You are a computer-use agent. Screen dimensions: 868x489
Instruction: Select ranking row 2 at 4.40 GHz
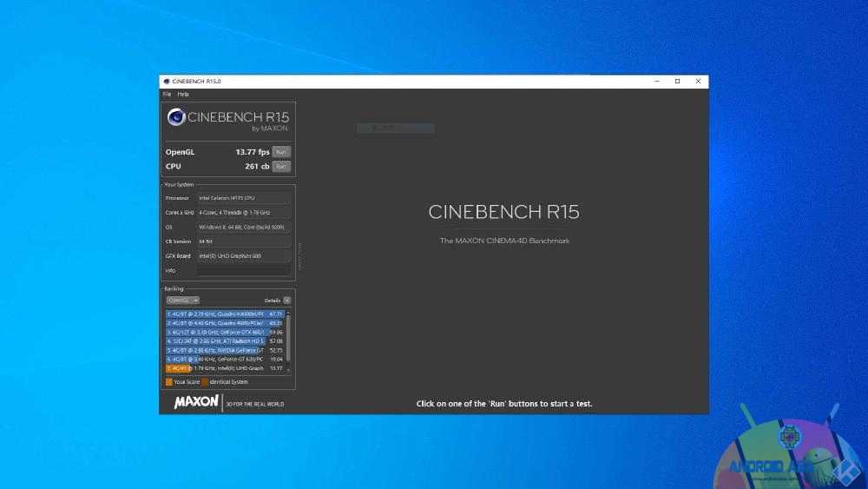226,323
